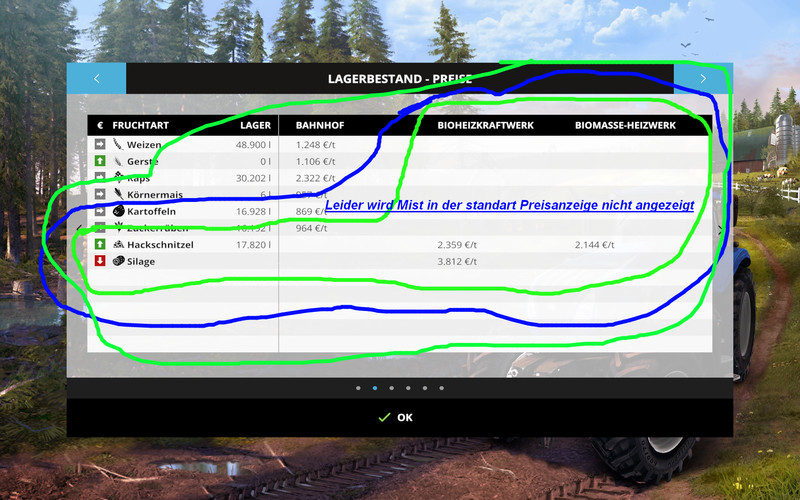
Task: Select the Kartoffeln potato icon
Action: 118,211
